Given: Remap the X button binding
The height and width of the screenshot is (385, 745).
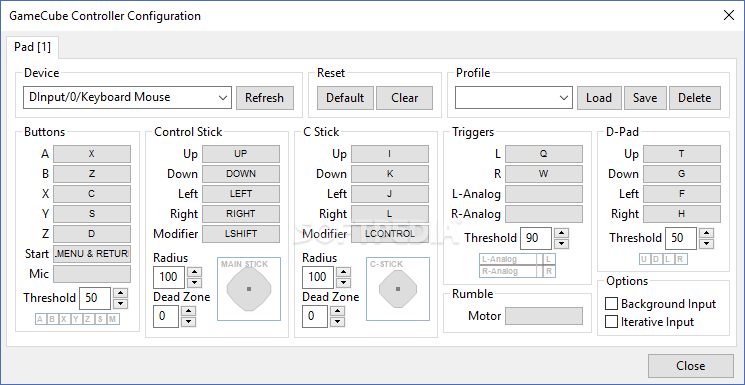Looking at the screenshot, I should 92,194.
